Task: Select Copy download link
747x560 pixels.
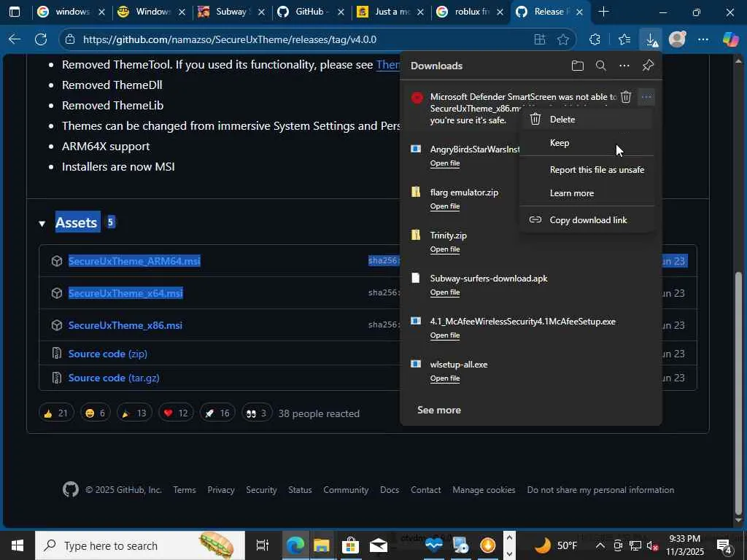Action: point(587,220)
